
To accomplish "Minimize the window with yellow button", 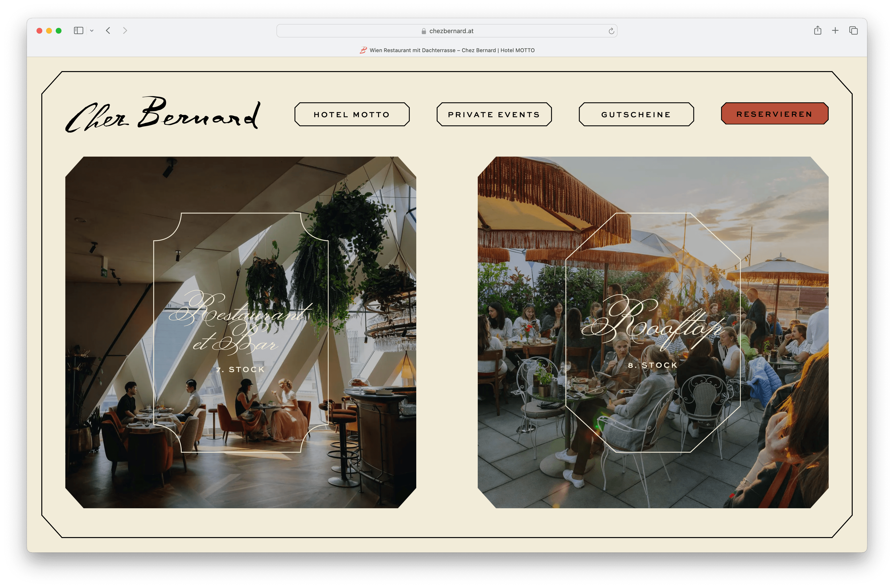I will click(x=49, y=31).
